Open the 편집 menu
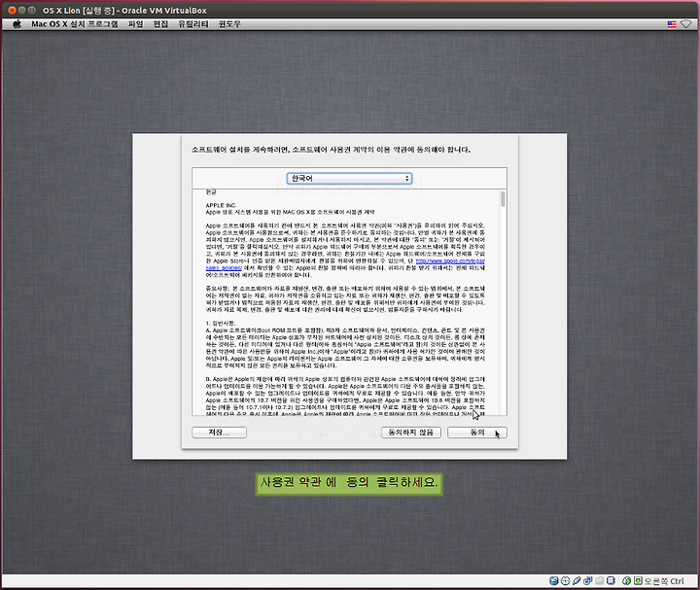The width and height of the screenshot is (700, 590). (160, 24)
